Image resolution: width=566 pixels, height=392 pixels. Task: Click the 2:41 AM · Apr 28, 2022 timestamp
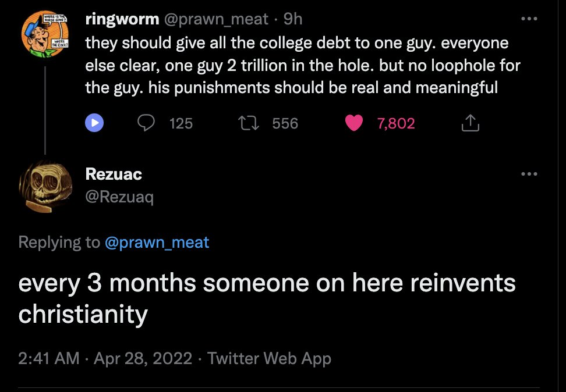(x=105, y=358)
